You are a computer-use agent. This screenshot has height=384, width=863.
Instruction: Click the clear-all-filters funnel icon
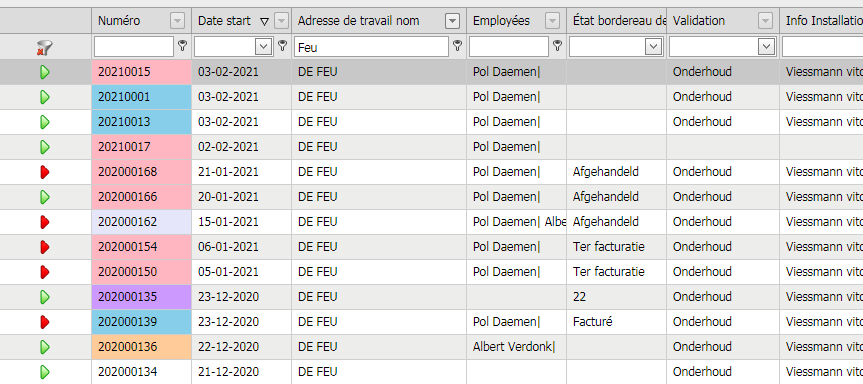[x=45, y=48]
